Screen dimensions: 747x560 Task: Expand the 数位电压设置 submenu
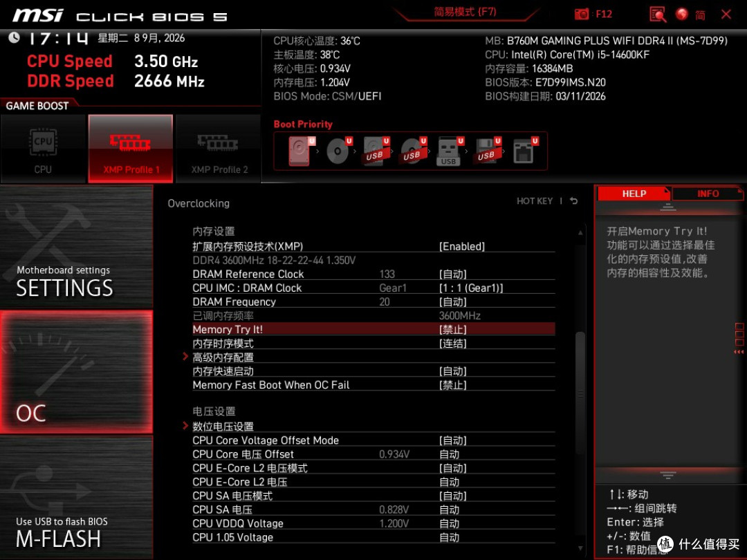223,426
